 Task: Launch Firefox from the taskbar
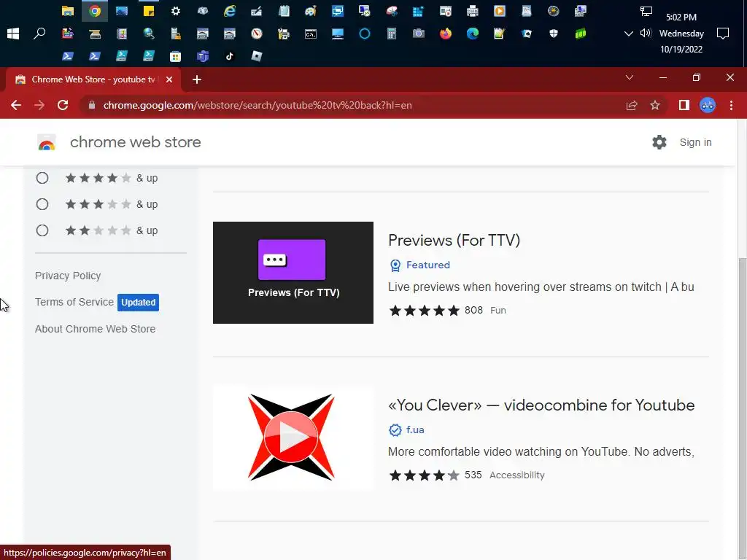(446, 34)
